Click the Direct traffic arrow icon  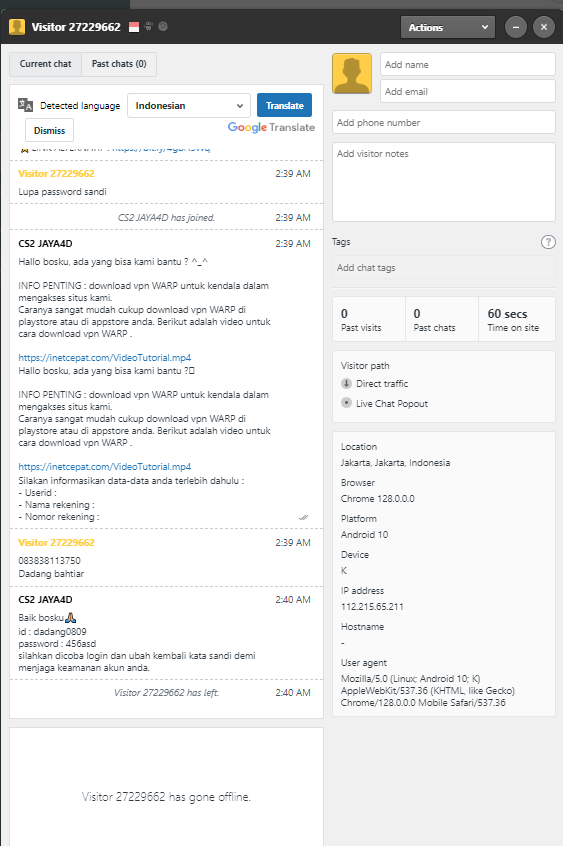347,384
